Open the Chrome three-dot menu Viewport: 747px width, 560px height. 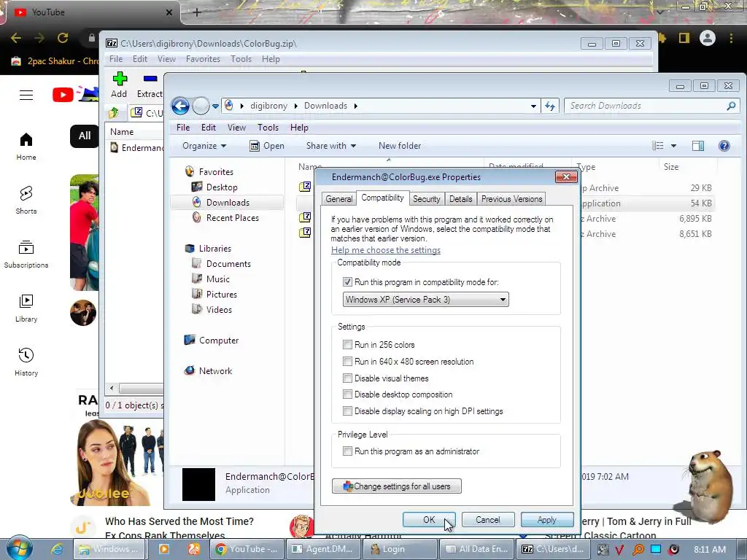point(731,38)
